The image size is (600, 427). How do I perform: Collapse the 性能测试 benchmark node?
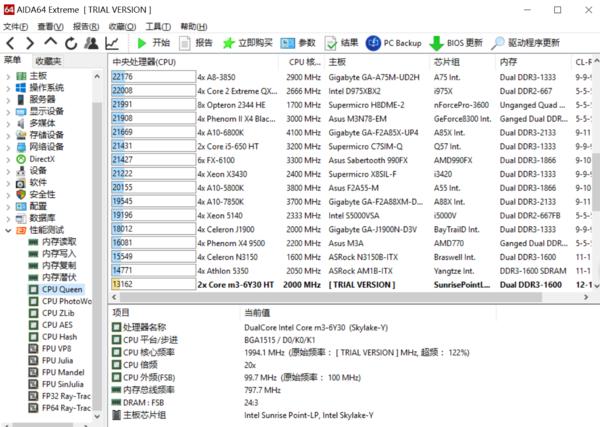(x=8, y=230)
